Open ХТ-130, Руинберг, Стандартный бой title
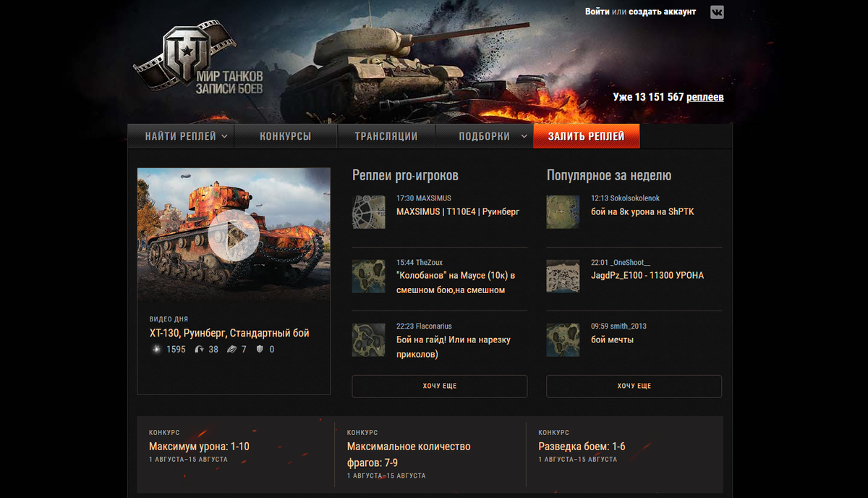The height and width of the screenshot is (498, 868). coord(229,333)
